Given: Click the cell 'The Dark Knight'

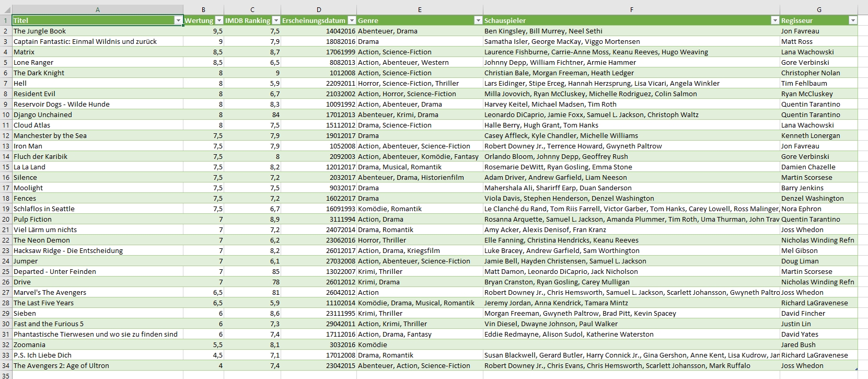Looking at the screenshot, I should 98,73.
